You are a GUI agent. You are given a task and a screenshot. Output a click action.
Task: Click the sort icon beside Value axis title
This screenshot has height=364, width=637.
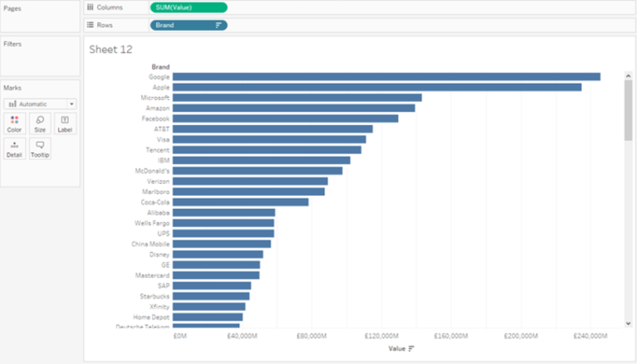(411, 348)
